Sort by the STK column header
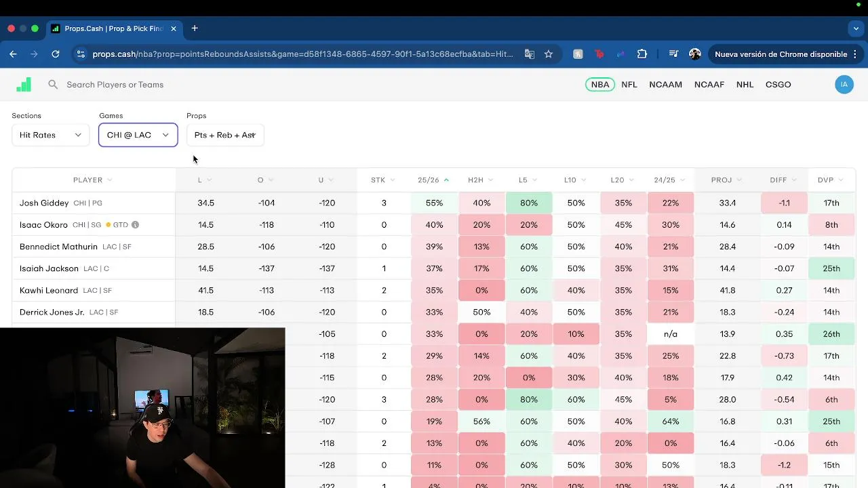 pos(382,180)
